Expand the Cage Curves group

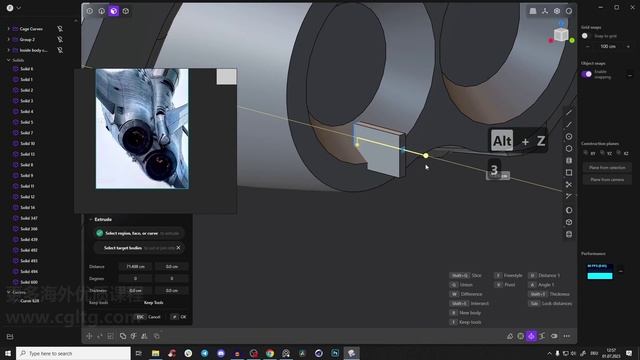pyautogui.click(x=9, y=29)
